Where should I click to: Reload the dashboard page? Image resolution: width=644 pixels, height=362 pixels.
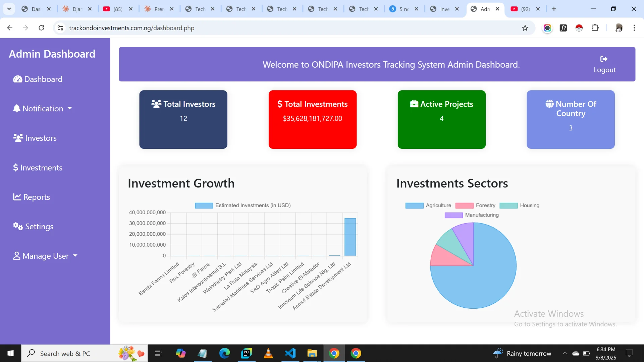click(41, 28)
